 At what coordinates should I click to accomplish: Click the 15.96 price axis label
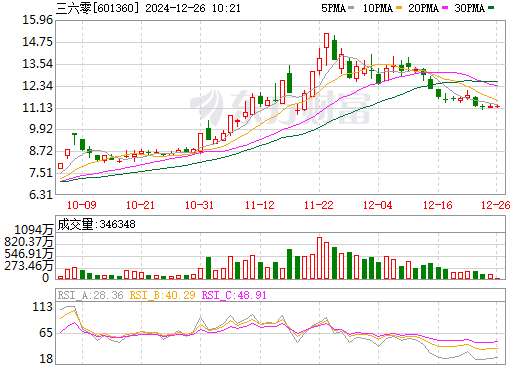(x=38, y=20)
